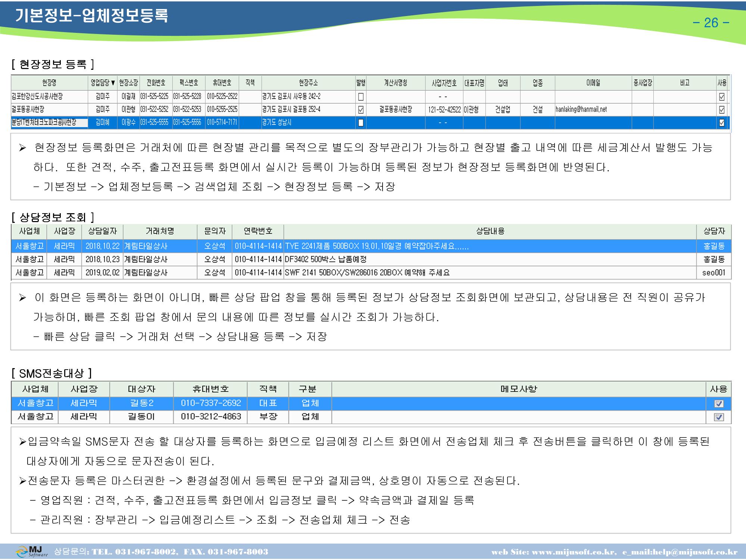
Task: Click the 현장주소 column header
Action: (x=308, y=83)
